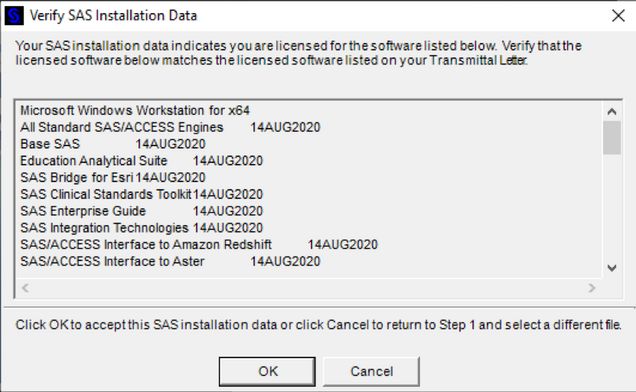Select SAS Integration Technologies entry
Screen dimensions: 636x392
click(x=142, y=228)
